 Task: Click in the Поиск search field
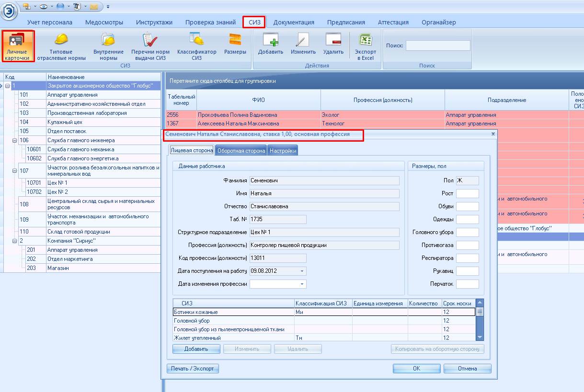click(438, 46)
